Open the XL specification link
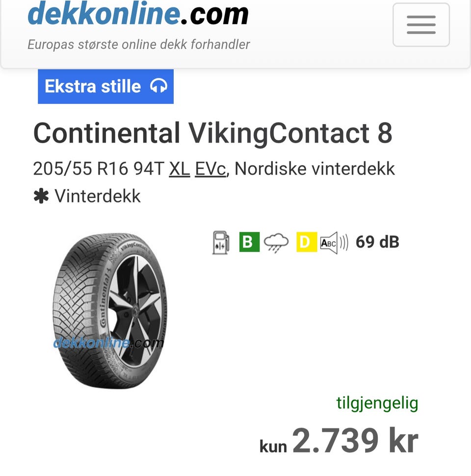Image resolution: width=471 pixels, height=476 pixels. (x=179, y=169)
